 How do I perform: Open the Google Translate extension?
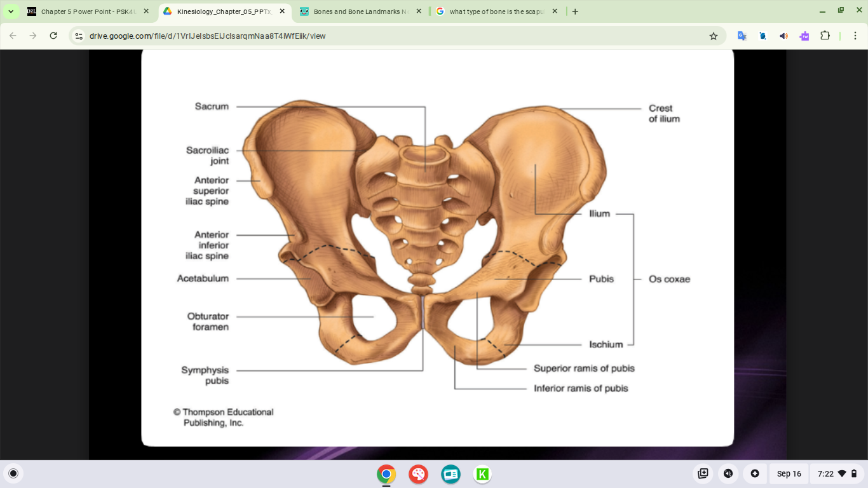(742, 36)
